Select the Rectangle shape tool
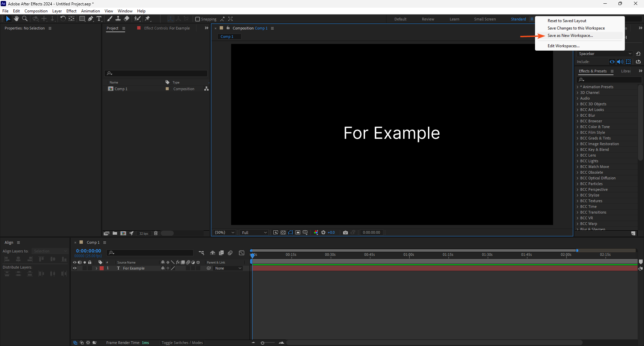The height and width of the screenshot is (346, 644). point(82,19)
